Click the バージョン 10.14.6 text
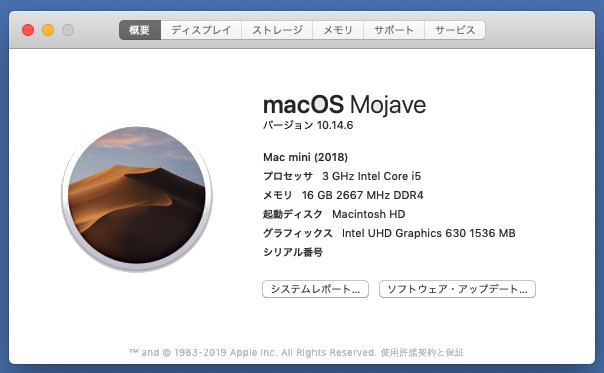Viewport: 604px width, 373px height. [x=308, y=125]
